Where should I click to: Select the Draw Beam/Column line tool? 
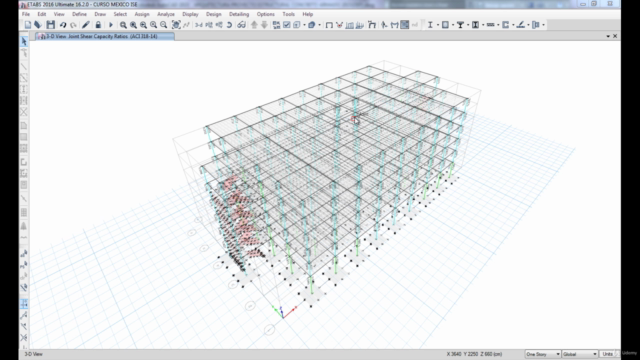[24, 66]
